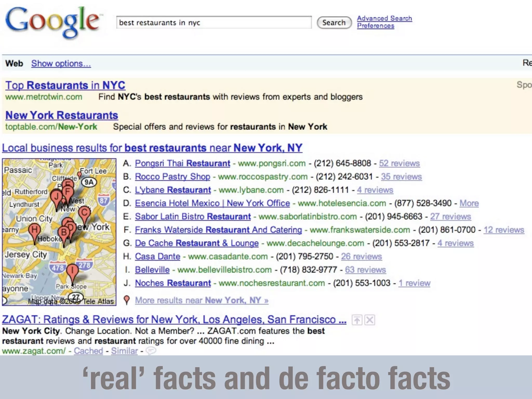The height and width of the screenshot is (399, 532).
Task: Open Top Restaurants in NYC sponsored link
Action: click(x=65, y=85)
